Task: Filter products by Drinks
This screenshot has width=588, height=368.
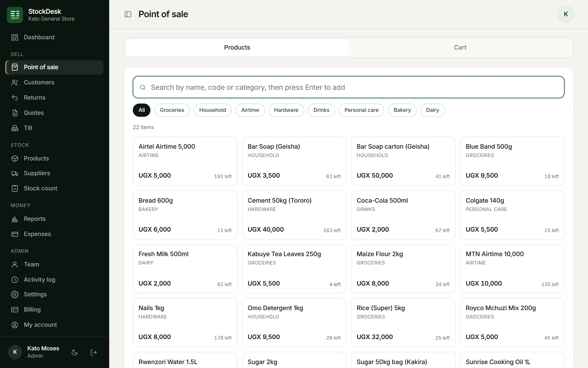Action: point(321,110)
